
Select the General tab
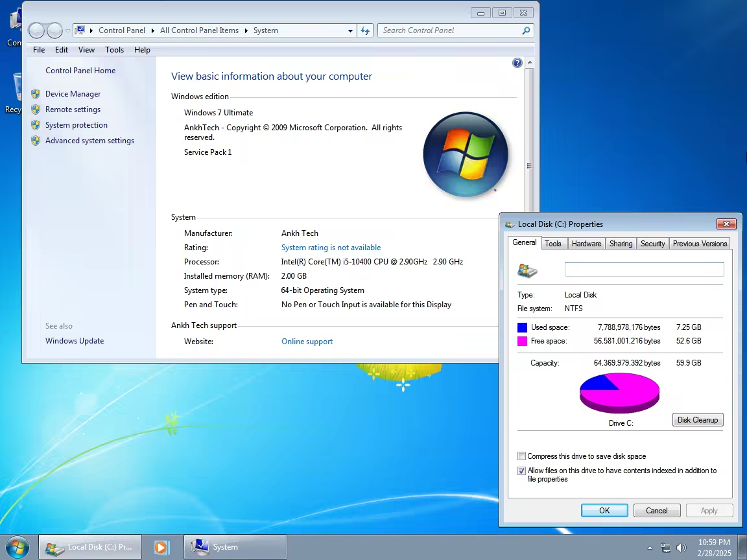[x=524, y=242]
